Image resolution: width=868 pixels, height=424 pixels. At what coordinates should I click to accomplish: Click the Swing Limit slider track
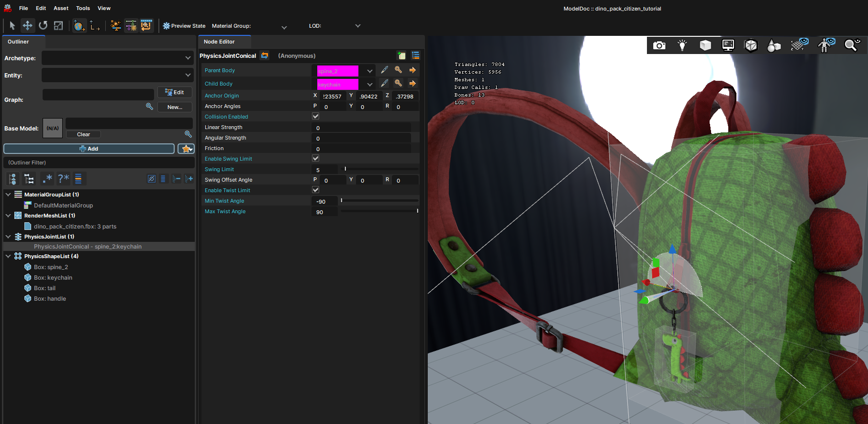(379, 169)
